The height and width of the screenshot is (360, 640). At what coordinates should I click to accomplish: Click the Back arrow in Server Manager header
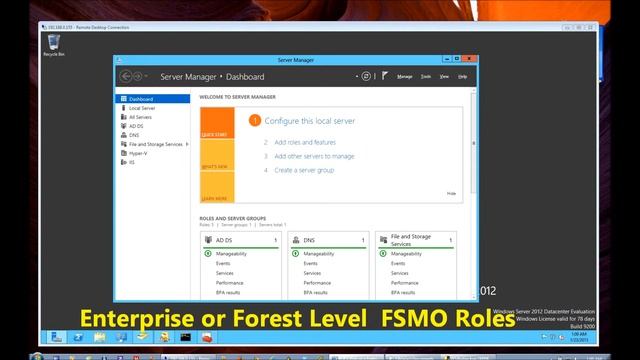pyautogui.click(x=126, y=76)
